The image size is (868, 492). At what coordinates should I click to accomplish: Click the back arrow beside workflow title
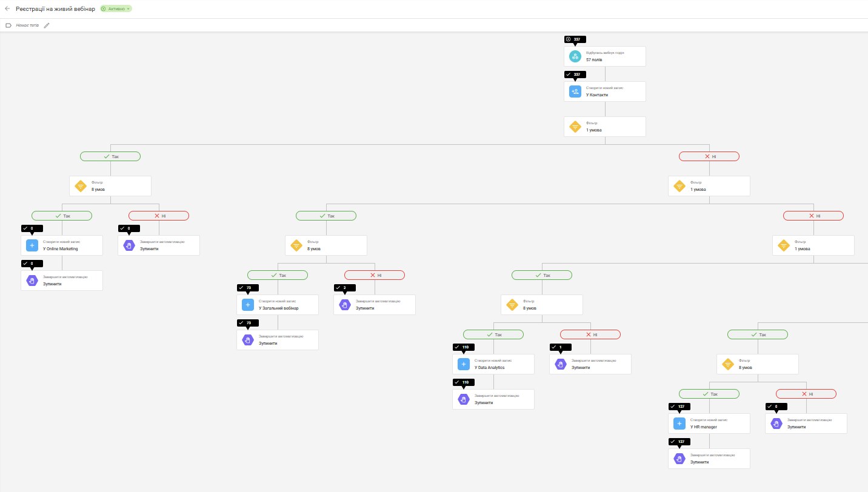(x=7, y=9)
